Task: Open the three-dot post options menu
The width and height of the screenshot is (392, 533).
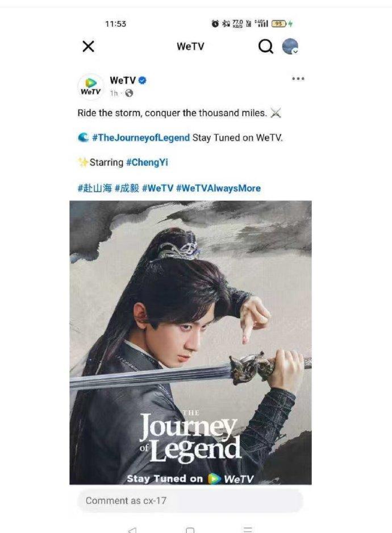Action: [x=298, y=79]
